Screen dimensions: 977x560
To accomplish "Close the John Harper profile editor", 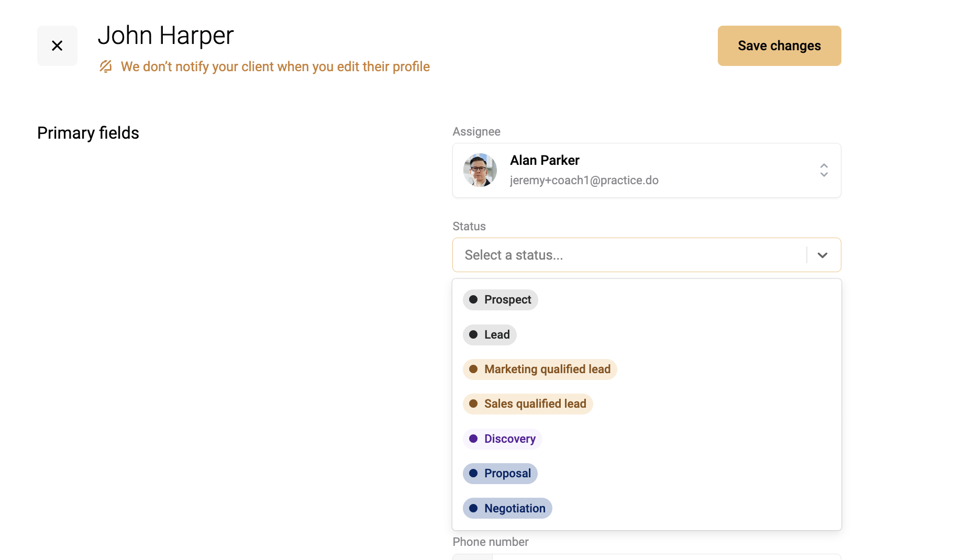I will (57, 46).
